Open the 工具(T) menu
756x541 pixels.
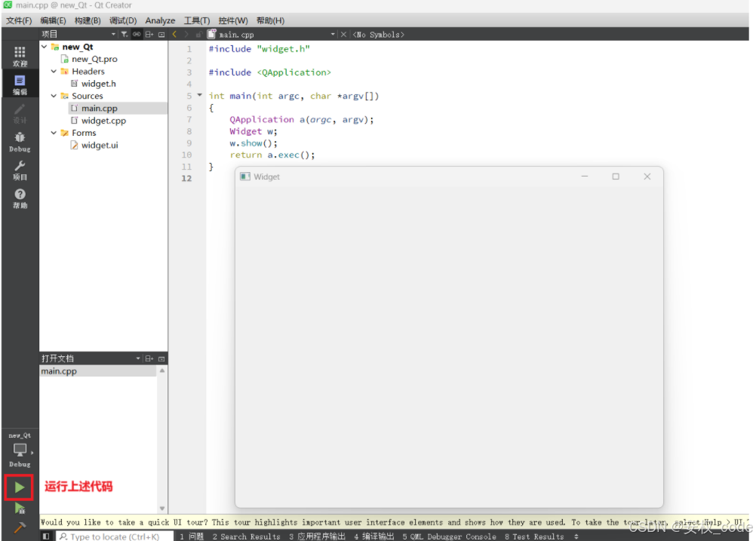pos(197,20)
